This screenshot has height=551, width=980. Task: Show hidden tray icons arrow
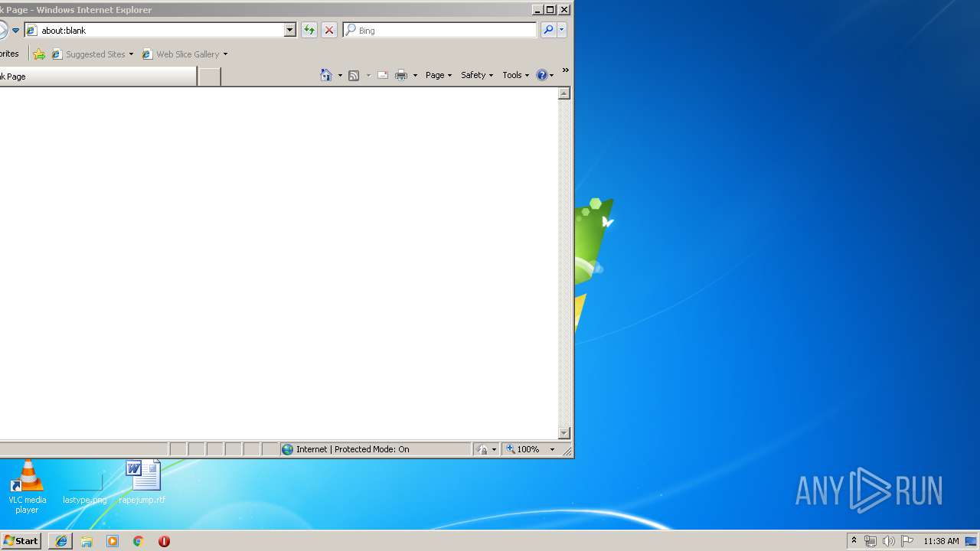(854, 540)
